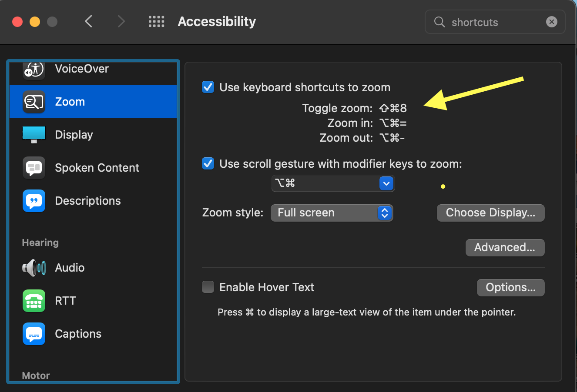
Task: Open Descriptions via quote bubble icon
Action: (x=34, y=201)
